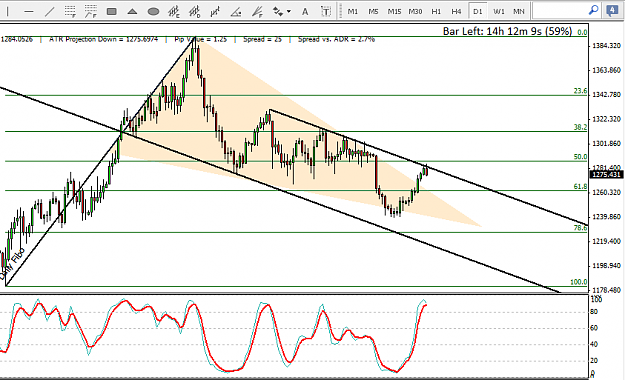This screenshot has height=380, width=625.
Task: Select the Fibonacci retracement tool
Action: pyautogui.click(x=70, y=12)
